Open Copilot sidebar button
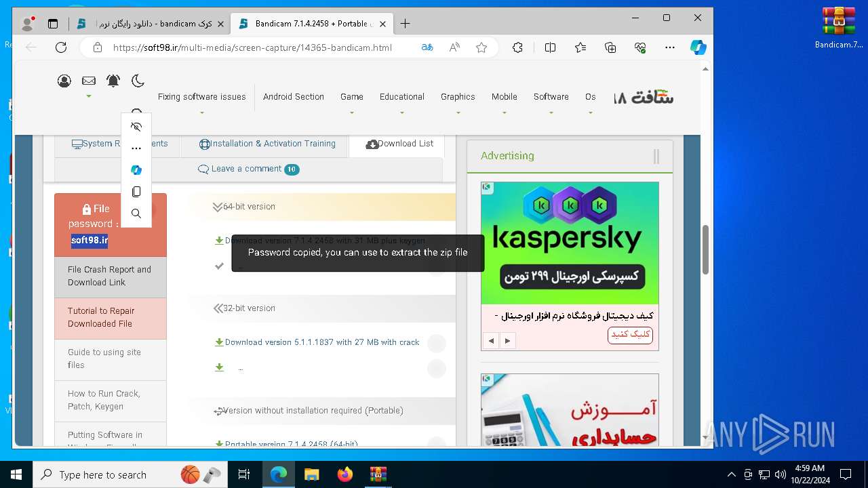Screen dimensions: 868x488 (x=698, y=47)
